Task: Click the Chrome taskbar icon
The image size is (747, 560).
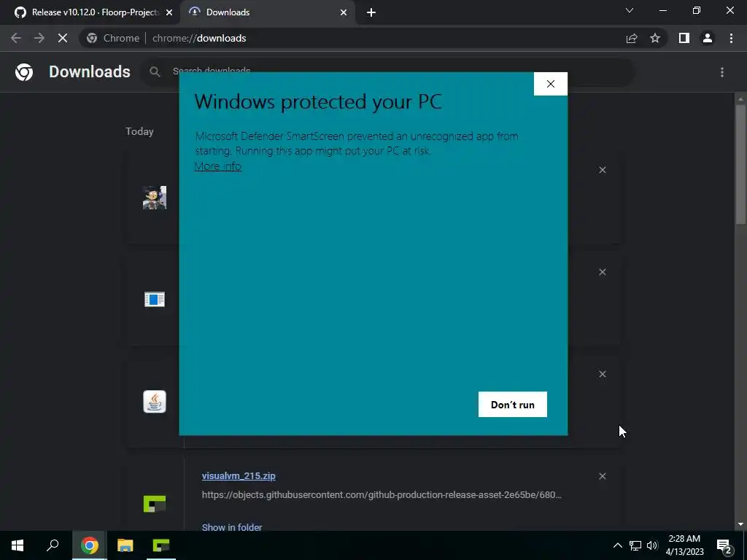Action: 90,545
